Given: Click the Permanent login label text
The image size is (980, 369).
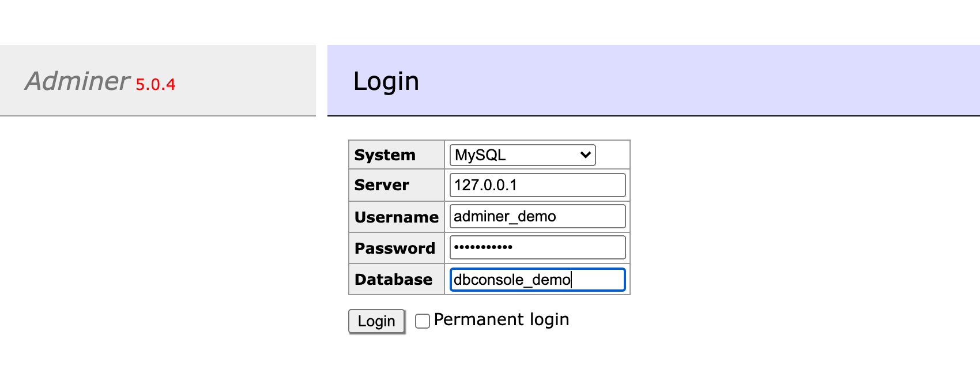Looking at the screenshot, I should 502,320.
